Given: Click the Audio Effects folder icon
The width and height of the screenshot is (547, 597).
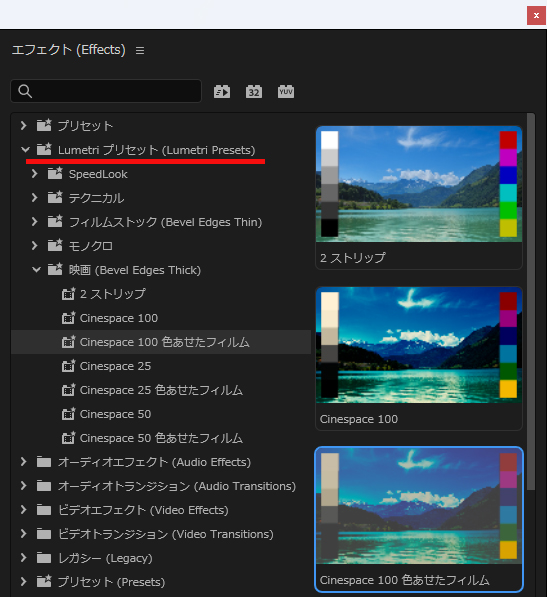Looking at the screenshot, I should coord(44,462).
